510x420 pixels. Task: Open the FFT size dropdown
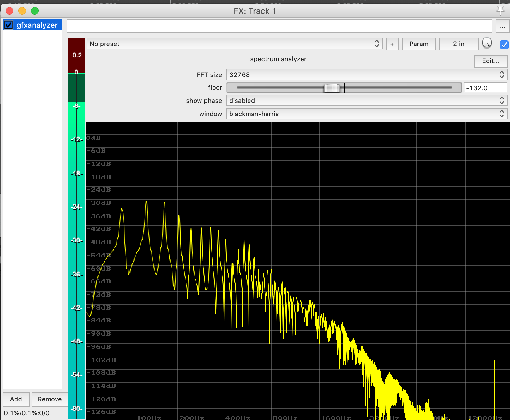(x=367, y=75)
